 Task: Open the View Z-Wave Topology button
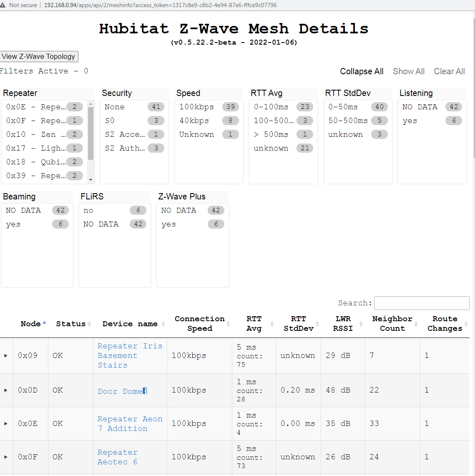[x=38, y=56]
